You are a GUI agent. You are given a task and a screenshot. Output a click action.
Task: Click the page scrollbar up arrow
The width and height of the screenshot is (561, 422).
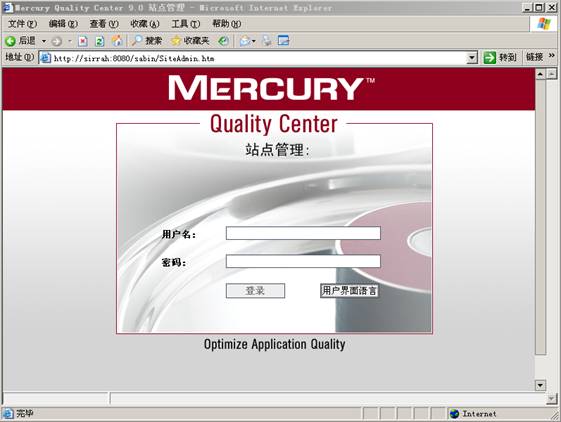click(540, 74)
